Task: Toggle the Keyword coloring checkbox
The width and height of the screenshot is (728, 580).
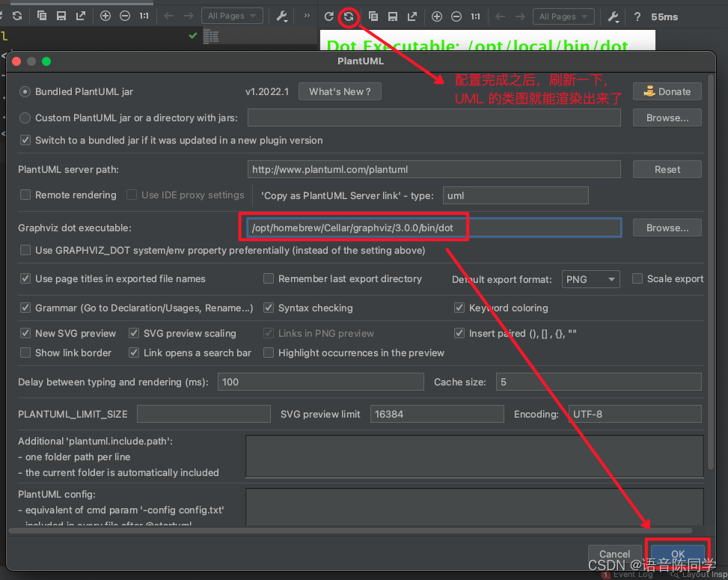Action: point(459,308)
